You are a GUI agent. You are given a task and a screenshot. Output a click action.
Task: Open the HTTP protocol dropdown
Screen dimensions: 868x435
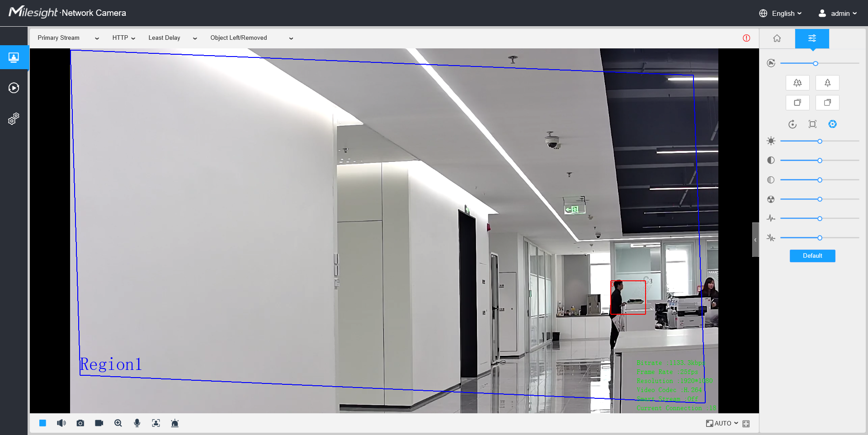point(124,38)
